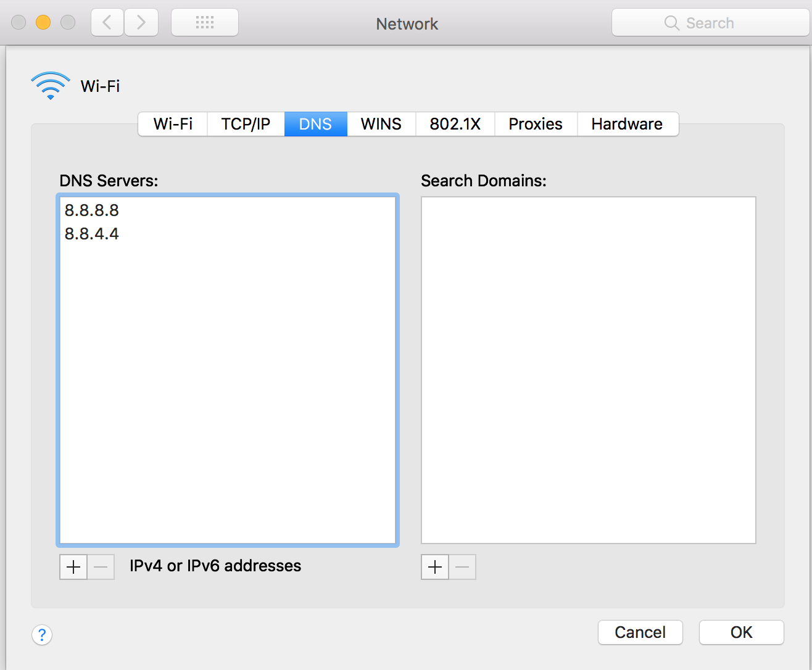Remove DNS server with minus button
This screenshot has height=670, width=812.
101,567
